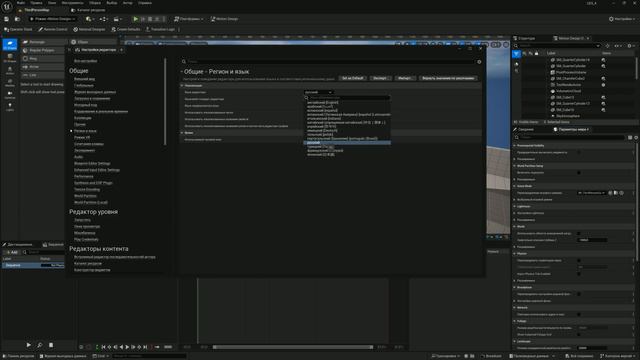
Task: Pick the Arrow shape tool
Action: (43, 67)
